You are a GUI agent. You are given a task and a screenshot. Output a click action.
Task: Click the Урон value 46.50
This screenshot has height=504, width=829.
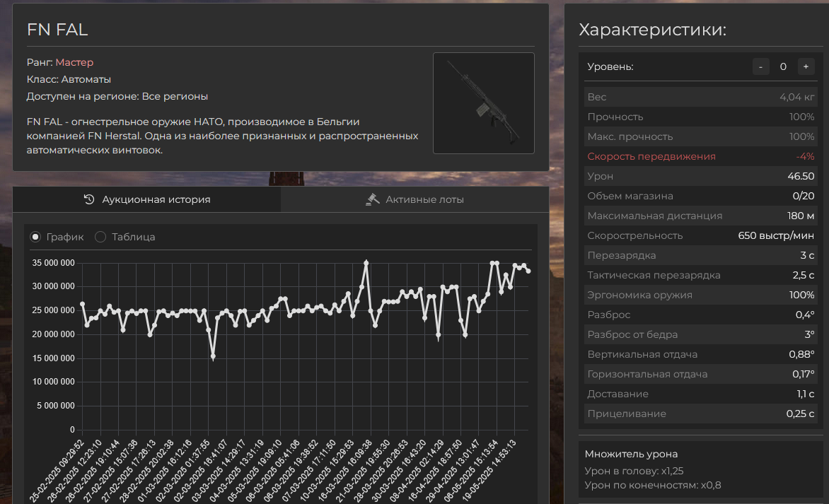coord(801,176)
